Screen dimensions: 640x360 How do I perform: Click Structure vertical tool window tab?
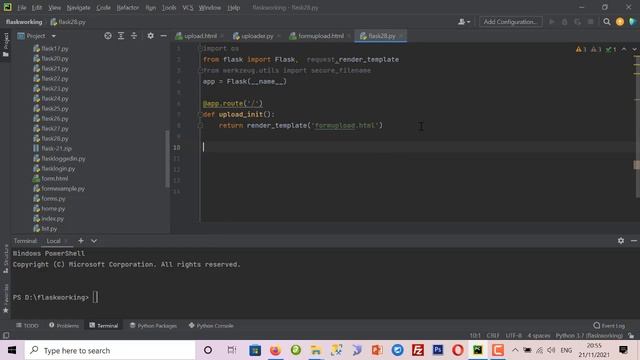[5, 259]
